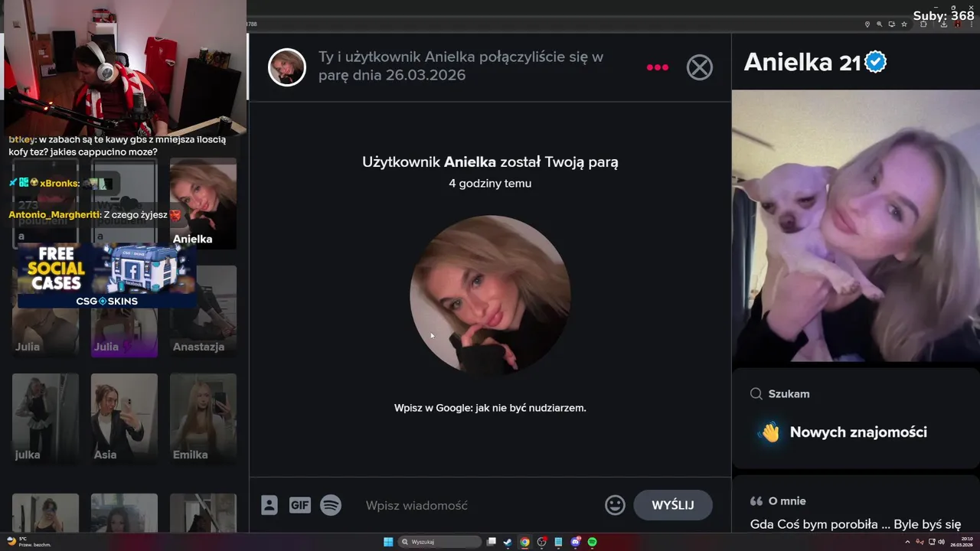Open Anielka's match card in list

(203, 204)
